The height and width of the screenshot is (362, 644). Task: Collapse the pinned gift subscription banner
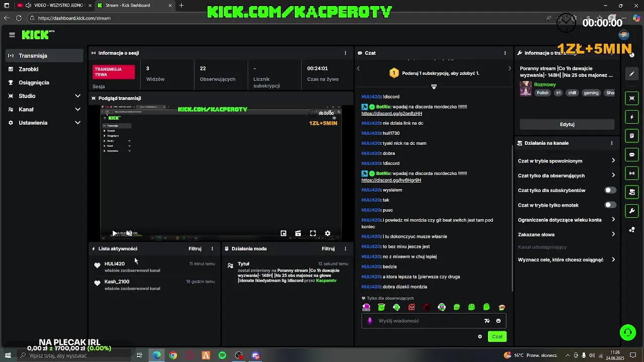click(434, 87)
